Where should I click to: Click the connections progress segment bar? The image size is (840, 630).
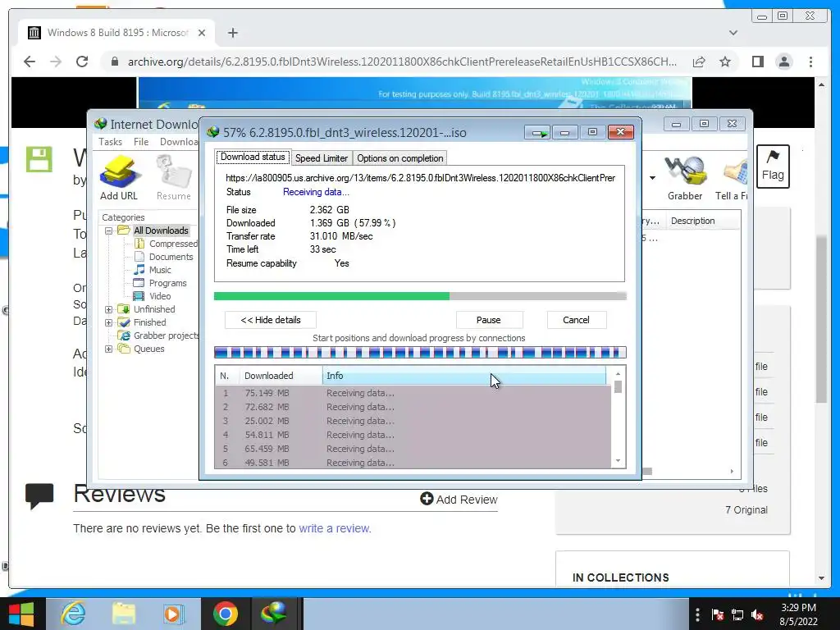coord(420,353)
